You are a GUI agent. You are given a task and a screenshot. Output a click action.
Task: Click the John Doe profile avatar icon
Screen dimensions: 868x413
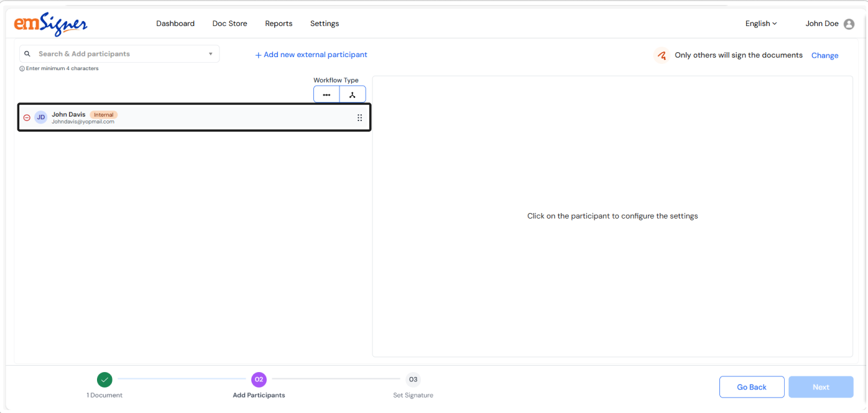coord(849,24)
